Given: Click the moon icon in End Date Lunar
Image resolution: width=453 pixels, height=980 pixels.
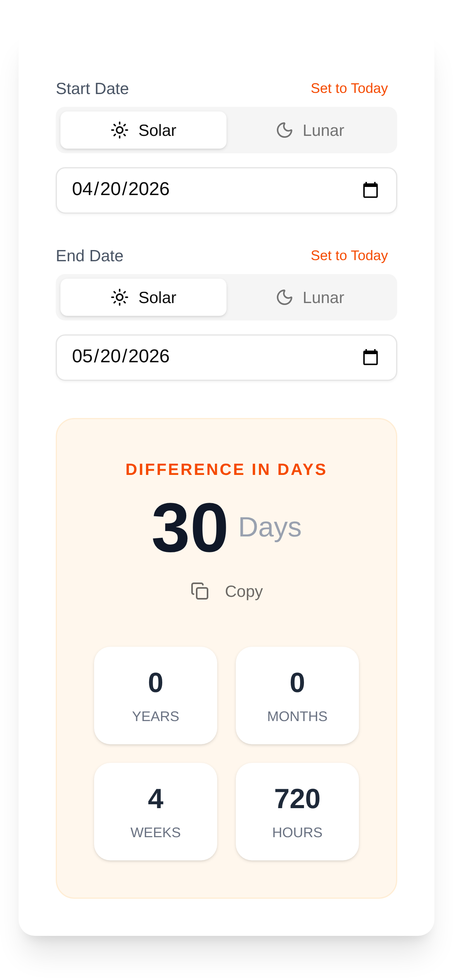Looking at the screenshot, I should [285, 297].
